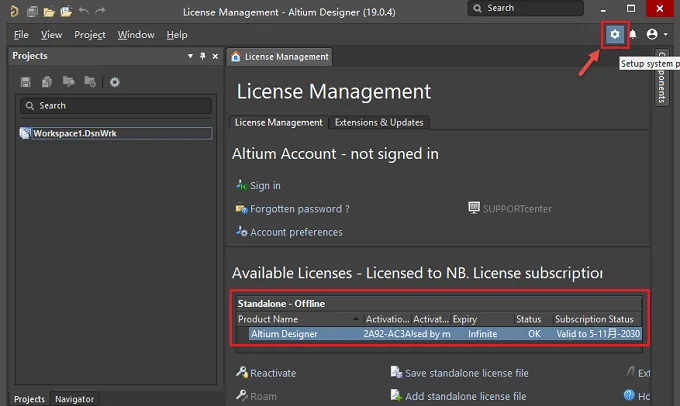Click the floppy save icon in Projects panel
The image size is (680, 406).
pyautogui.click(x=26, y=82)
